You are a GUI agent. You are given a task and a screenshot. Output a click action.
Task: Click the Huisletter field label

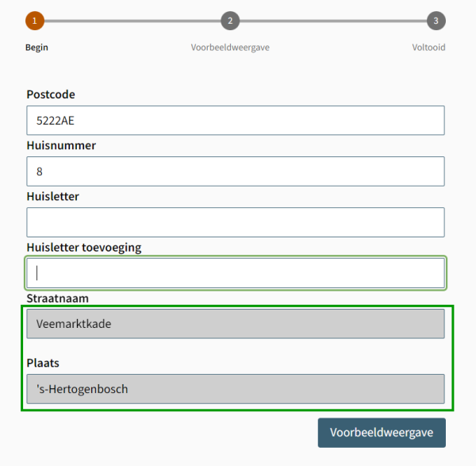coord(53,196)
